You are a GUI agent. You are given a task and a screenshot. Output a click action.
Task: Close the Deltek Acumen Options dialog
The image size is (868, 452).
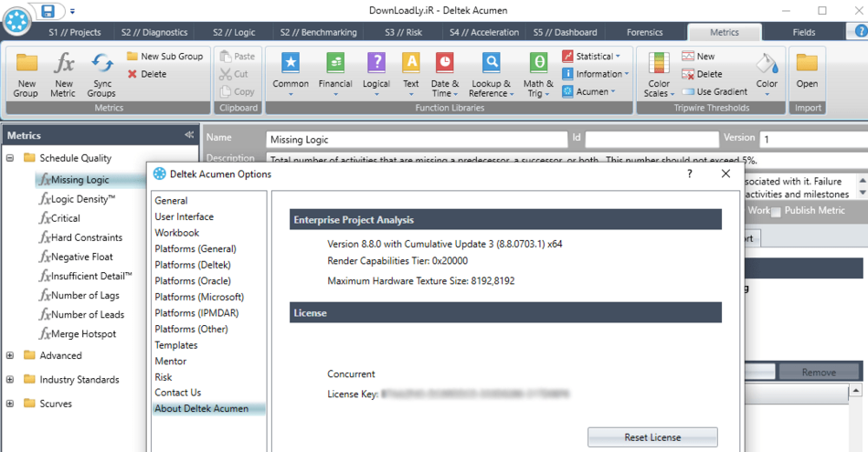[x=725, y=173]
